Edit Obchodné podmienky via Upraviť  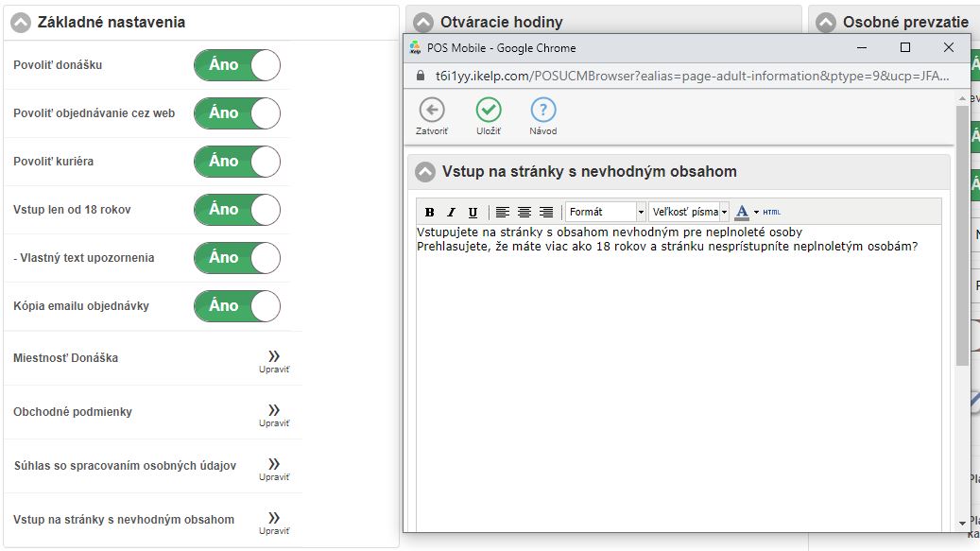pyautogui.click(x=274, y=415)
